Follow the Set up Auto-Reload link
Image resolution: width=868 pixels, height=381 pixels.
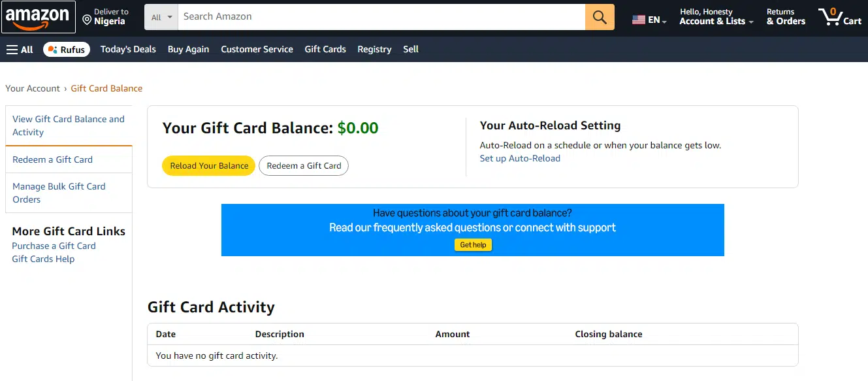click(x=520, y=159)
